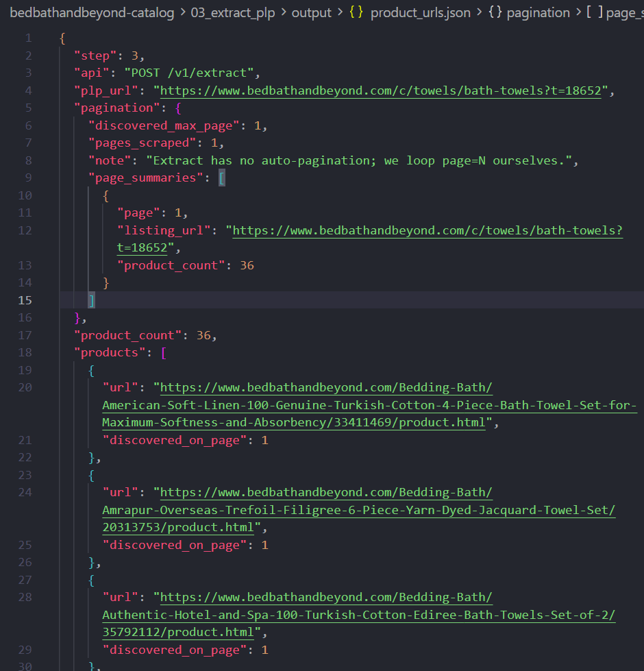Click the "url" key on line 24
The height and width of the screenshot is (671, 644).
(120, 493)
